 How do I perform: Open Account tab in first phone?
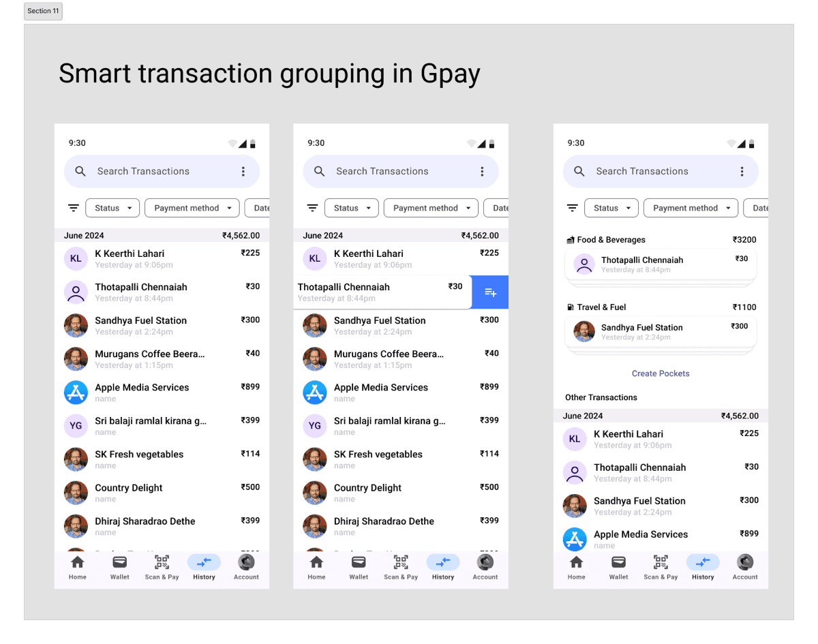click(246, 567)
